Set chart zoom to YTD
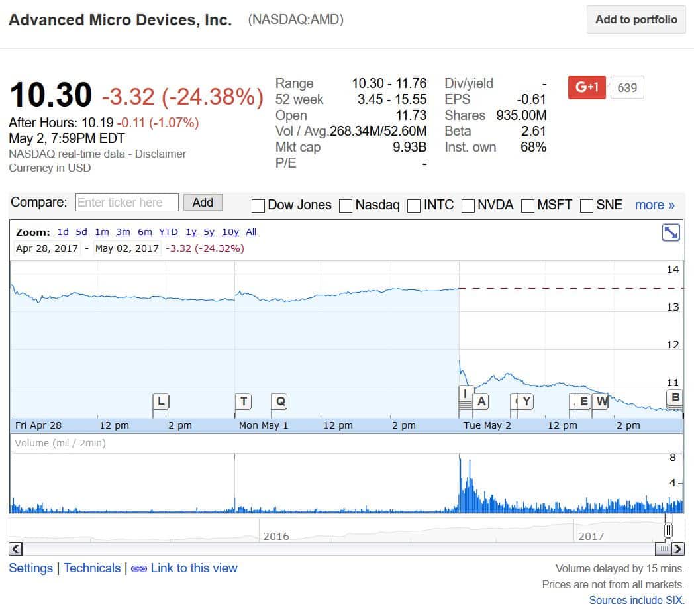The width and height of the screenshot is (694, 616). [168, 232]
